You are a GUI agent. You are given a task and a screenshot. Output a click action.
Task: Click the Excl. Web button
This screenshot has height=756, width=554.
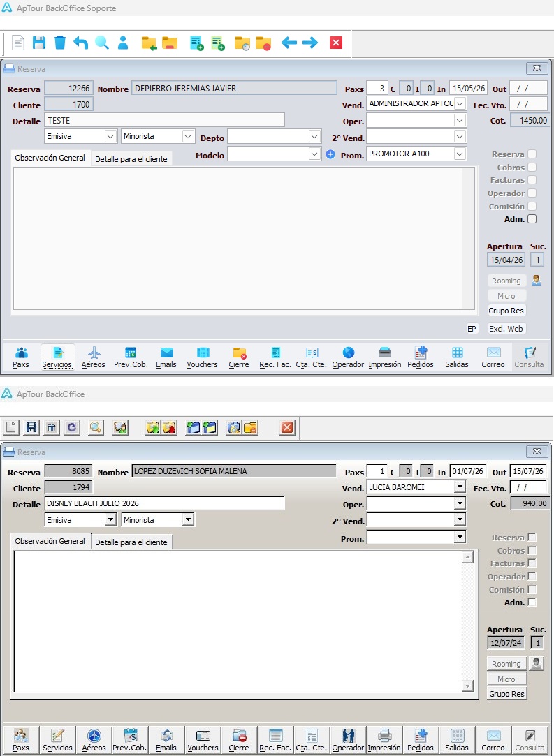(506, 329)
